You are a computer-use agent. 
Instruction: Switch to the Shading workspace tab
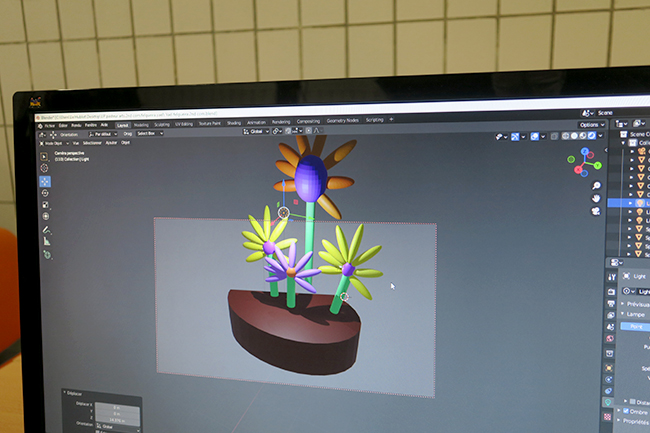[x=234, y=123]
